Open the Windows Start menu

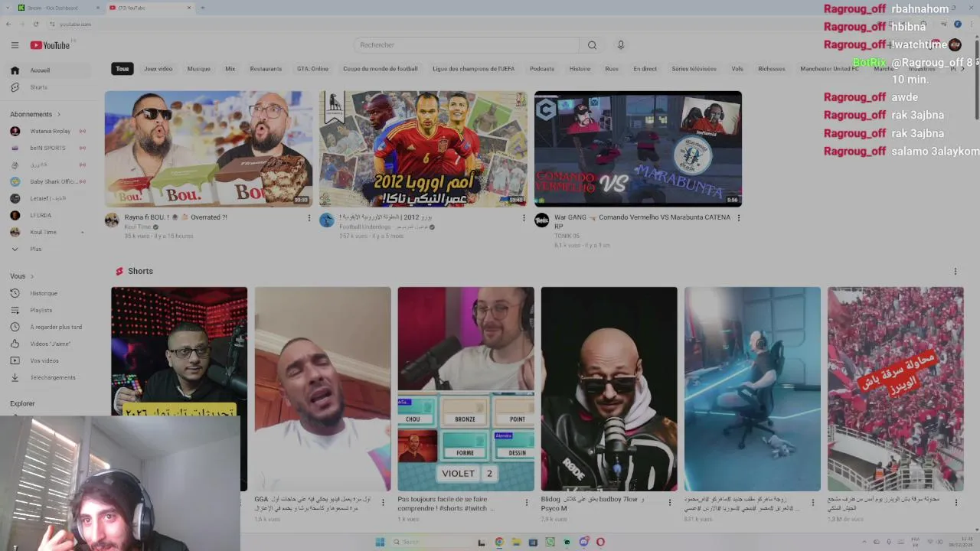380,542
